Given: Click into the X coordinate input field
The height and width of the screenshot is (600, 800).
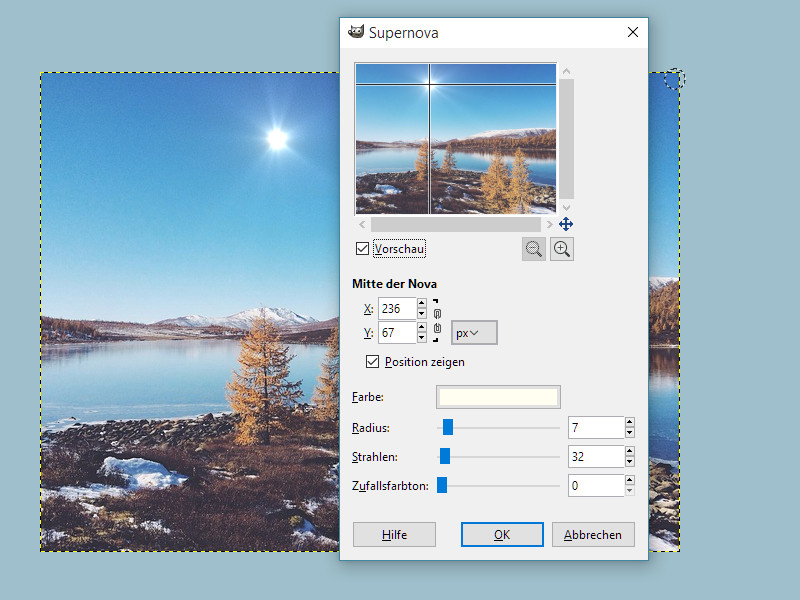Looking at the screenshot, I should 396,309.
